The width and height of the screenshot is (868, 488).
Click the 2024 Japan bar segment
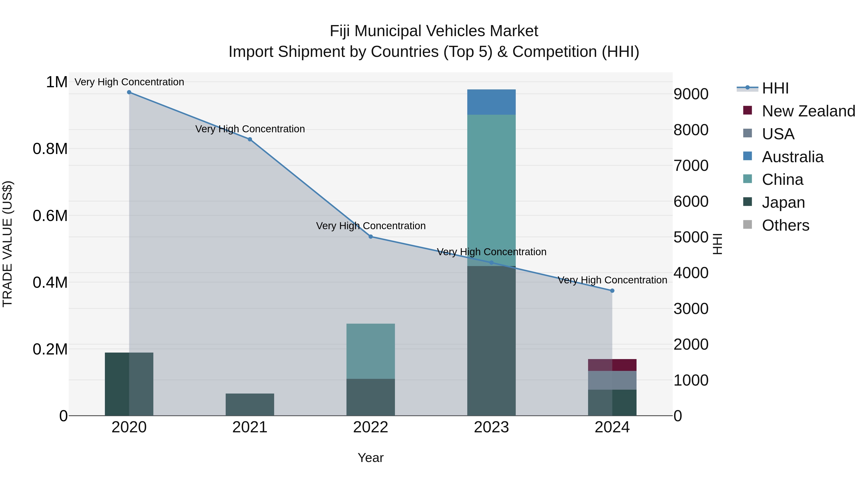(x=612, y=403)
